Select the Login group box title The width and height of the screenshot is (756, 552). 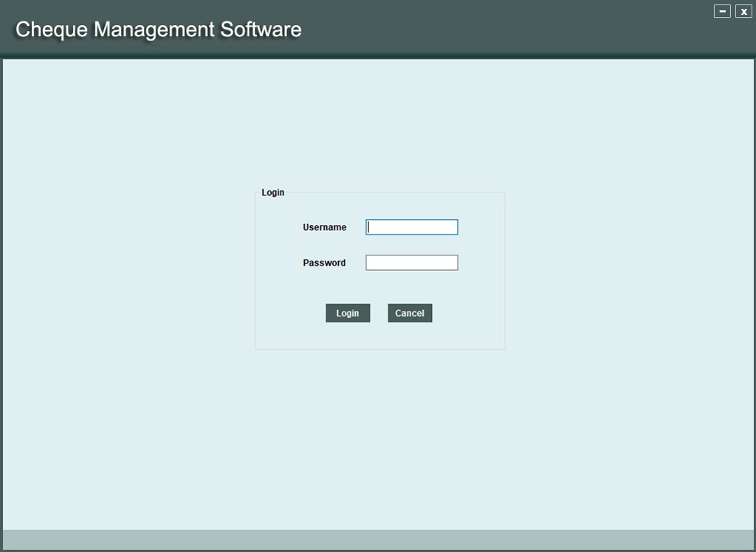(x=272, y=193)
